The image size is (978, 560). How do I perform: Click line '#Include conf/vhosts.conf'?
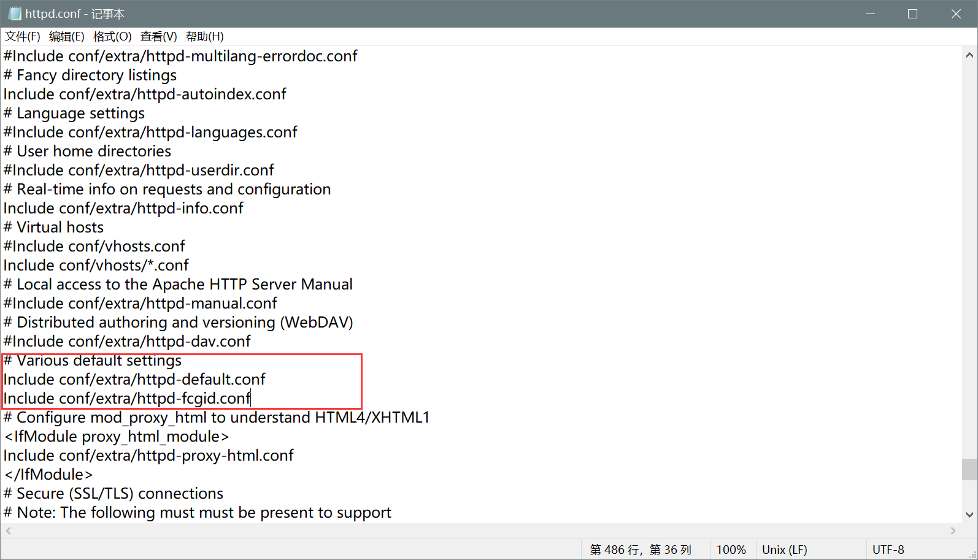94,247
